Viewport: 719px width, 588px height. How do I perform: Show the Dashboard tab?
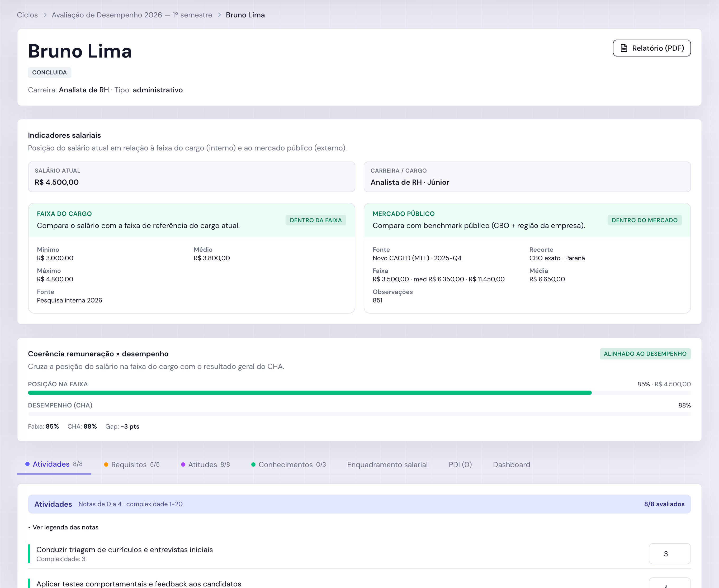[511, 465]
